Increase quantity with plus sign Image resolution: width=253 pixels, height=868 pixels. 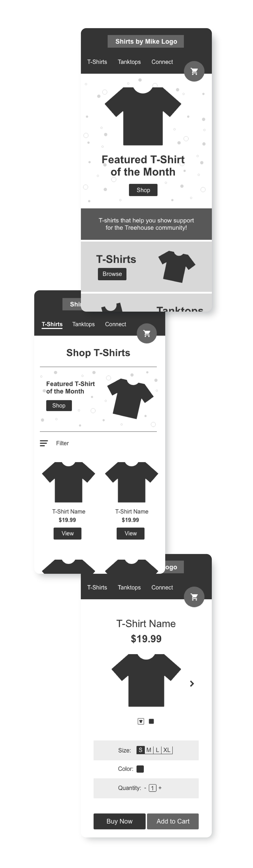coord(160,788)
